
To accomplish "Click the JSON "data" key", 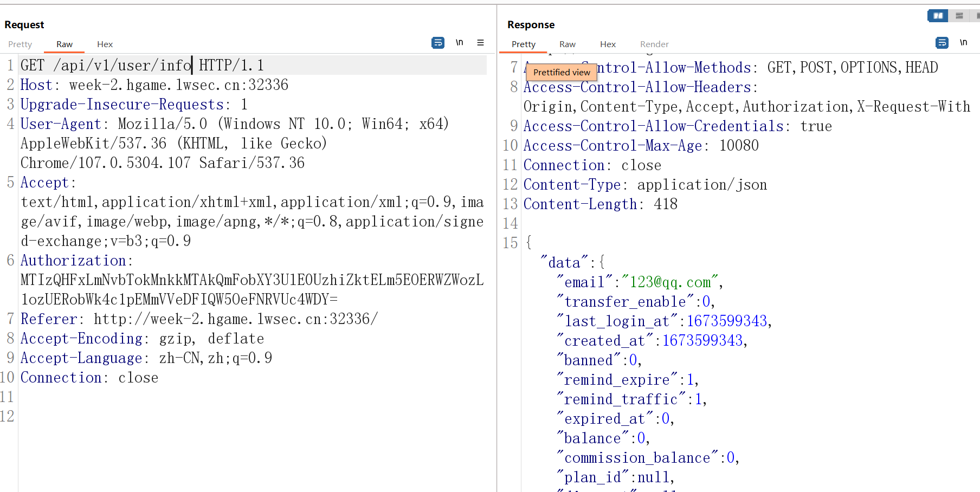I will pos(564,263).
